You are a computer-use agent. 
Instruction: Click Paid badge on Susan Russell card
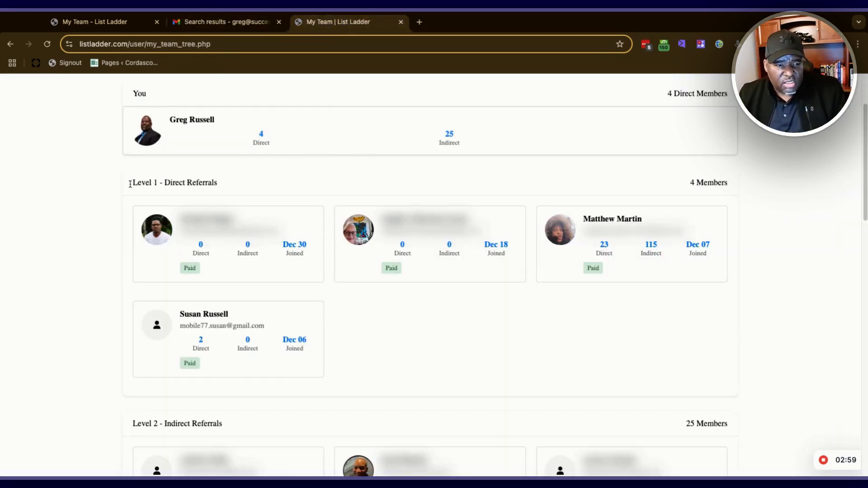point(190,363)
